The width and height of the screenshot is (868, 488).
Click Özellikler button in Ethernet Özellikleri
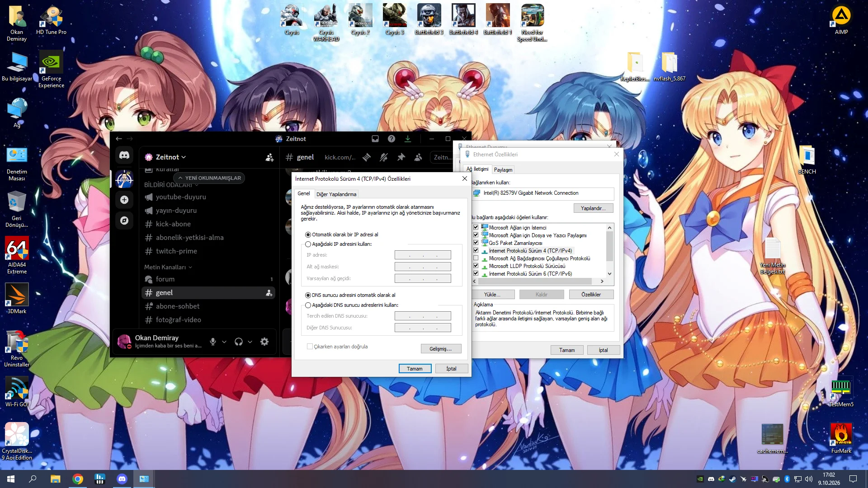pyautogui.click(x=591, y=295)
